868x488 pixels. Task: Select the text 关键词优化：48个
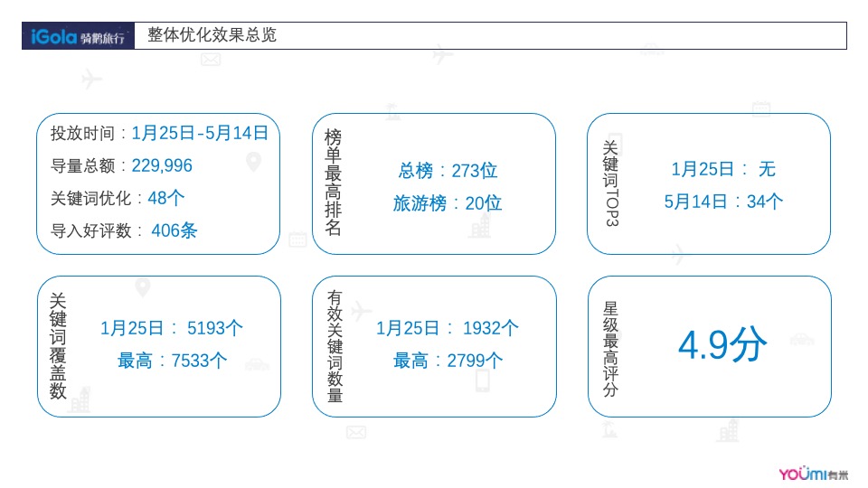[118, 198]
